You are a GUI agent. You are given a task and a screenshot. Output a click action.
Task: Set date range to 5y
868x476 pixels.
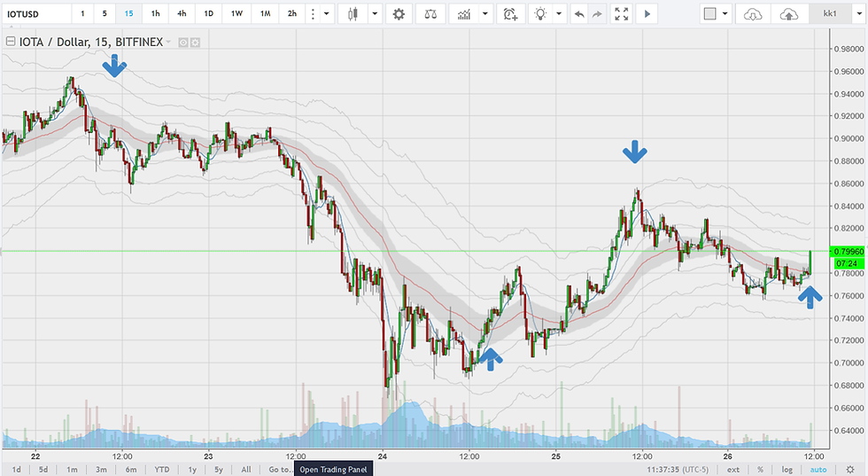(219, 469)
